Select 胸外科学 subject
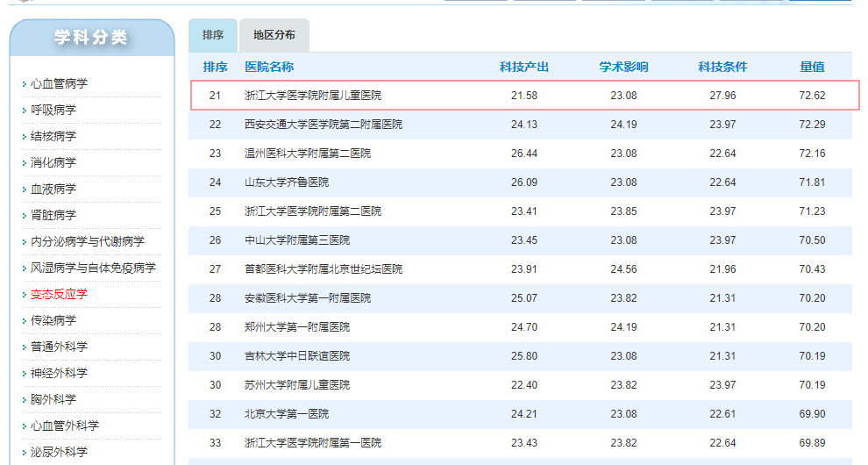 tap(53, 399)
